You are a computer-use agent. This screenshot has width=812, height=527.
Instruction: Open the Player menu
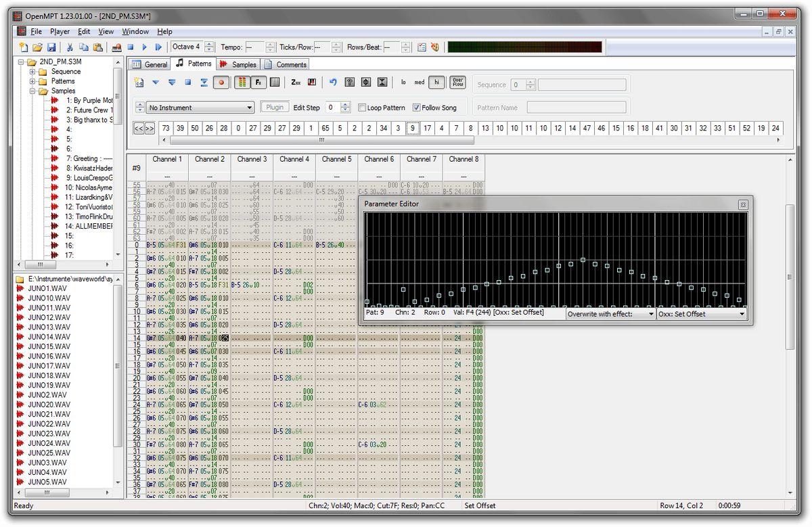(60, 31)
